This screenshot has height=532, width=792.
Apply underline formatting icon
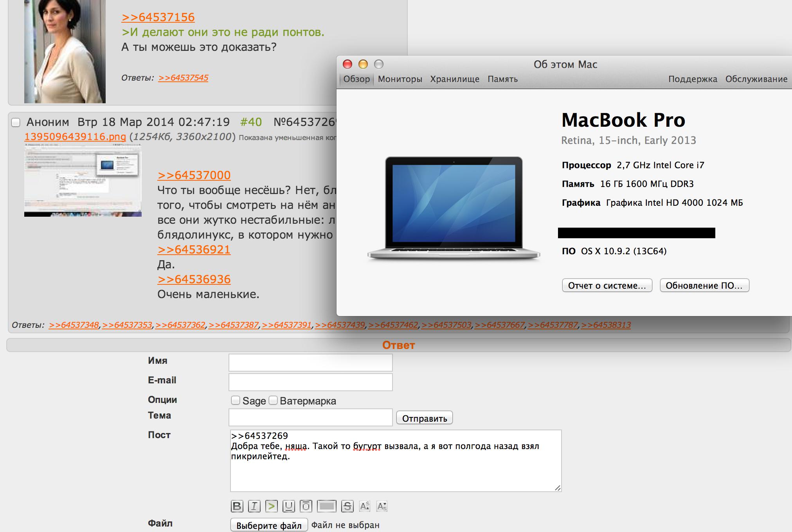pyautogui.click(x=288, y=506)
